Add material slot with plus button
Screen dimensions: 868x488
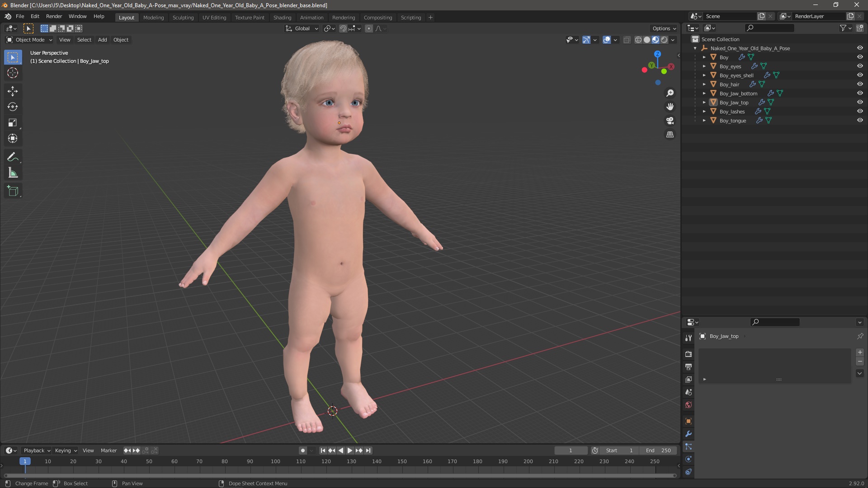click(x=860, y=352)
